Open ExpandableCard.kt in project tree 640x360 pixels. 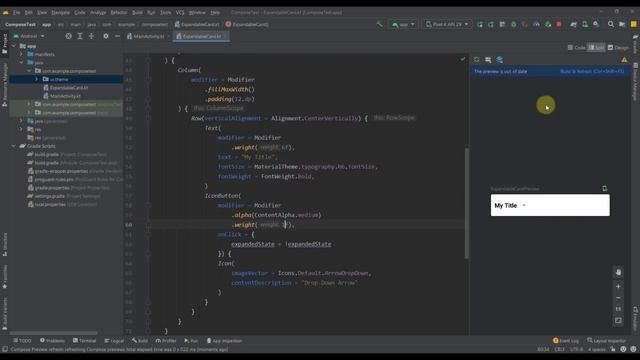(x=65, y=88)
